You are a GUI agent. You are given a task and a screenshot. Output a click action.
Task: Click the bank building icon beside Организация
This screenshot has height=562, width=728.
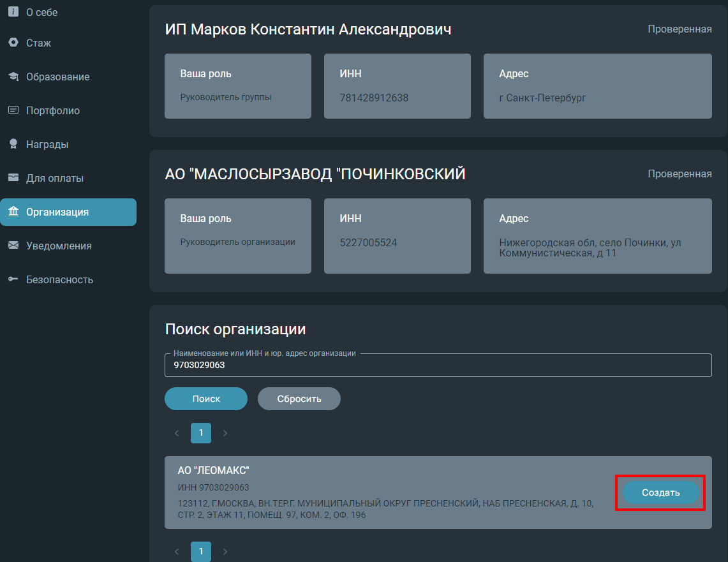(x=13, y=212)
